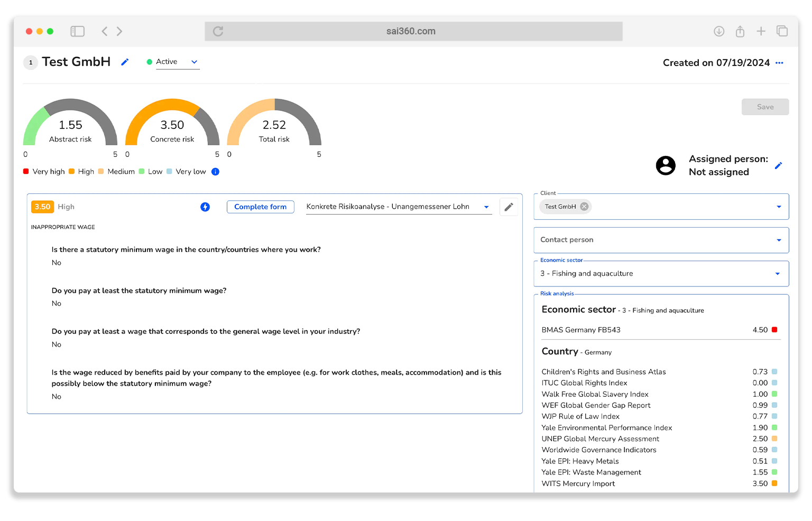The image size is (812, 521).
Task: Expand the Economic sector dropdown
Action: pyautogui.click(x=777, y=274)
